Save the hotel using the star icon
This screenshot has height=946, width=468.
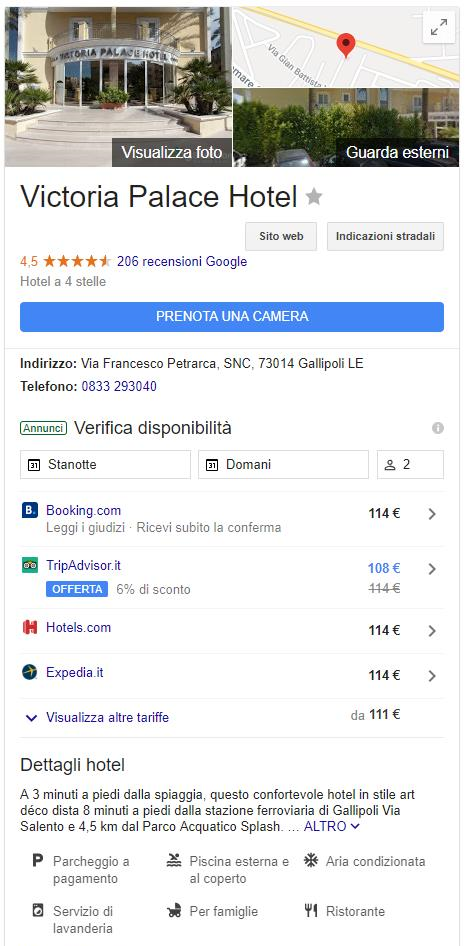[x=314, y=197]
